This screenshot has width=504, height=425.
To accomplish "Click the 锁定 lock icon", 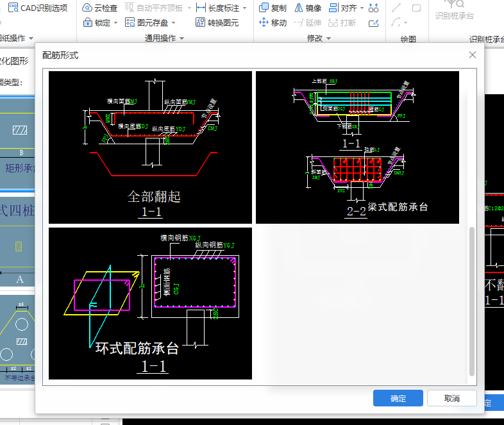I will tap(87, 22).
